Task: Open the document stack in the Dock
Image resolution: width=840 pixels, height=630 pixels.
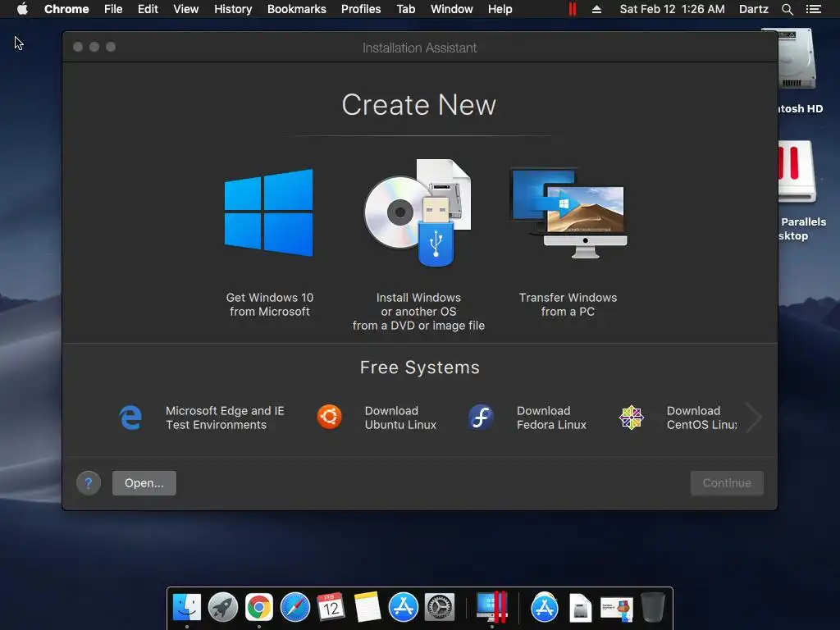Action: [x=617, y=609]
